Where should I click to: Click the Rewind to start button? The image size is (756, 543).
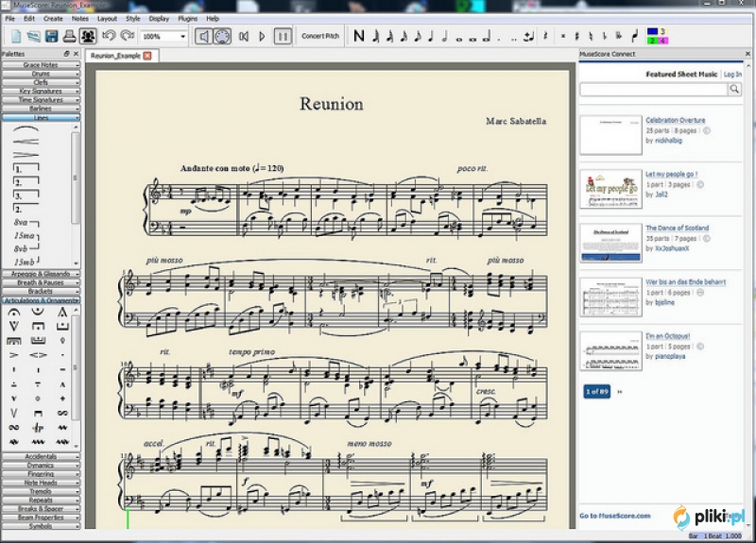click(x=244, y=36)
